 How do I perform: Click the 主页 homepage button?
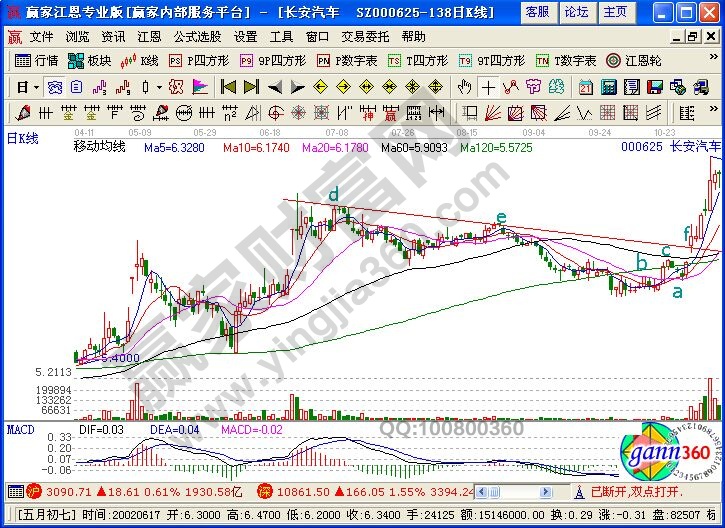(614, 12)
